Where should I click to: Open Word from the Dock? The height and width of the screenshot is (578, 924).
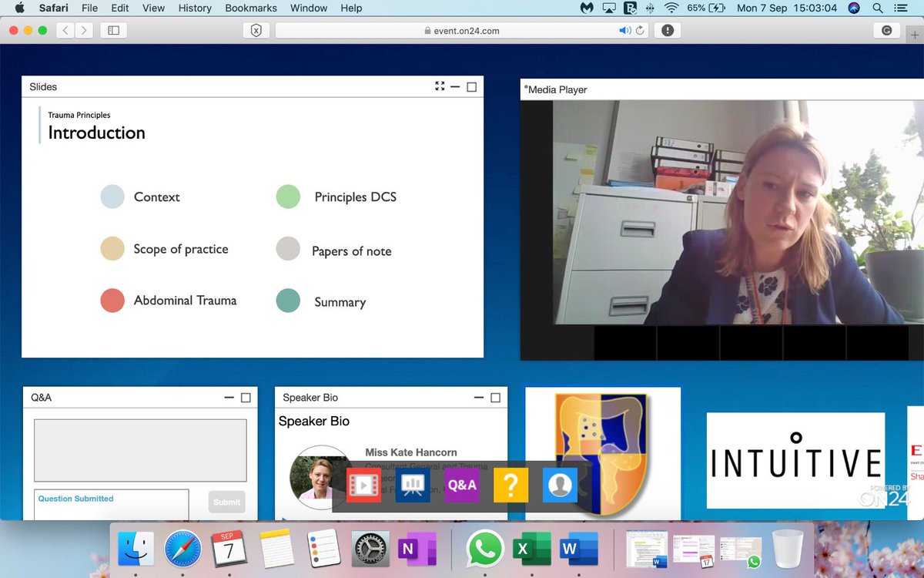[x=580, y=549]
